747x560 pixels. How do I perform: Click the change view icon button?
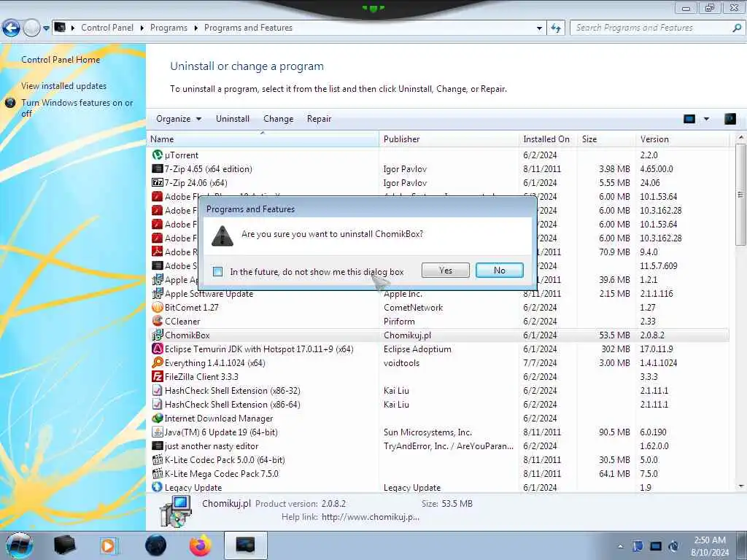point(689,119)
